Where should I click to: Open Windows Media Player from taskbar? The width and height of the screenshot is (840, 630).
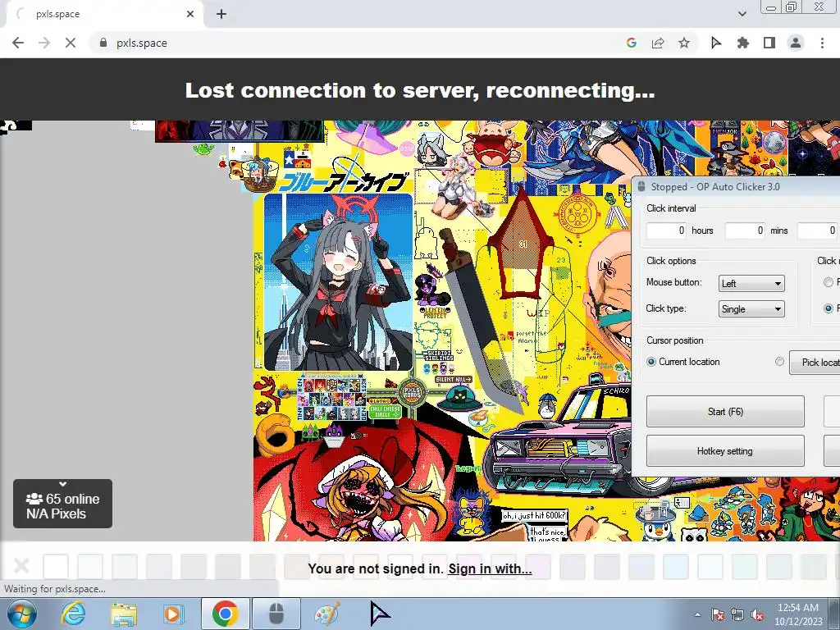point(173,614)
